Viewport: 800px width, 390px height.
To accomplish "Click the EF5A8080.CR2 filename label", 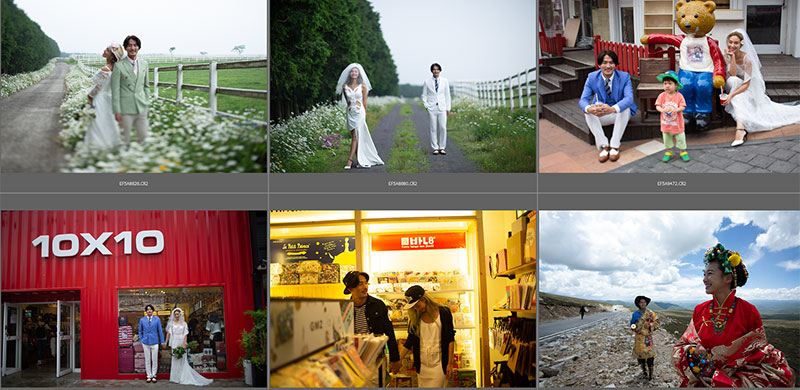I will click(403, 183).
